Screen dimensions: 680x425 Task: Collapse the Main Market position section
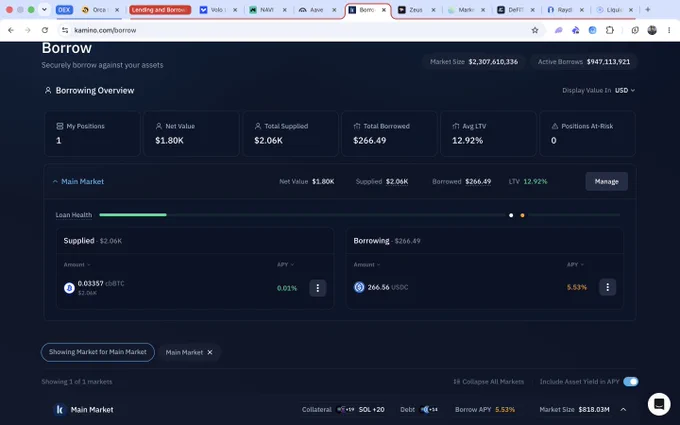pos(55,181)
